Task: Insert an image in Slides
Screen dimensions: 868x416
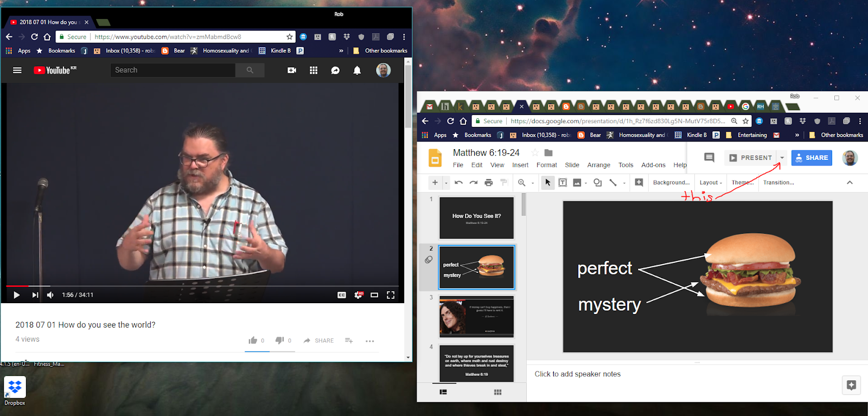Action: click(x=577, y=183)
